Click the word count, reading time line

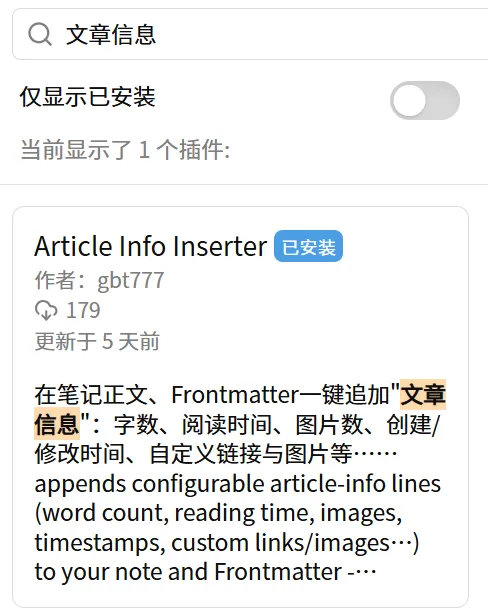point(218,513)
